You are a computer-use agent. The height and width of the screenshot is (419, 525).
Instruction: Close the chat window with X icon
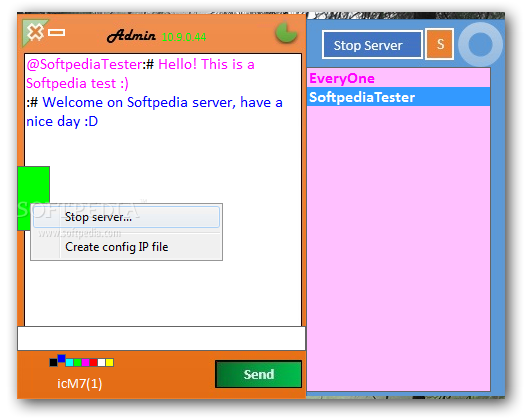[35, 32]
